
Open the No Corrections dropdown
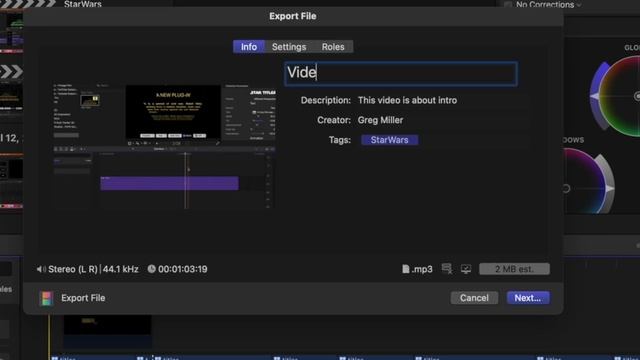point(549,5)
